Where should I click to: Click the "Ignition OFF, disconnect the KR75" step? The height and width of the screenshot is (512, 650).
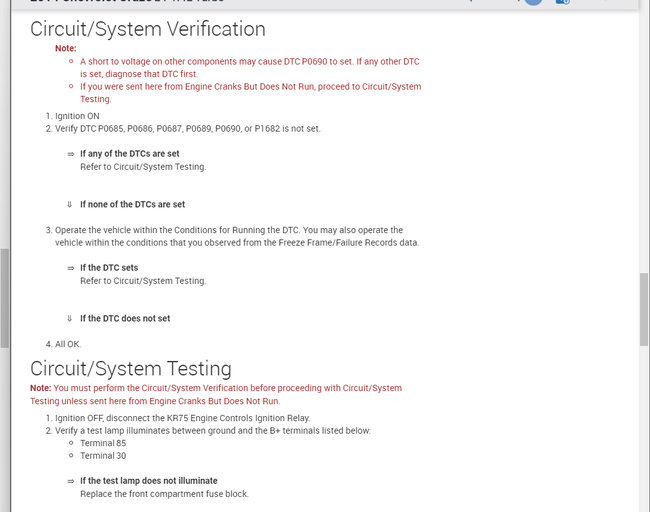[182, 418]
